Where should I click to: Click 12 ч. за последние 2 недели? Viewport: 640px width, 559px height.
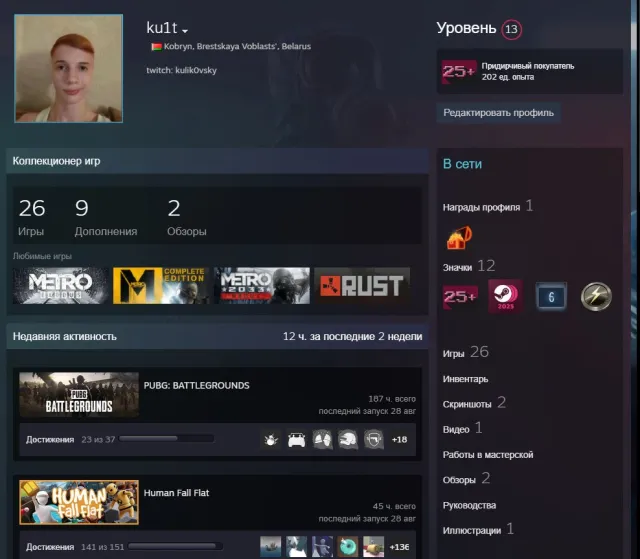point(353,337)
